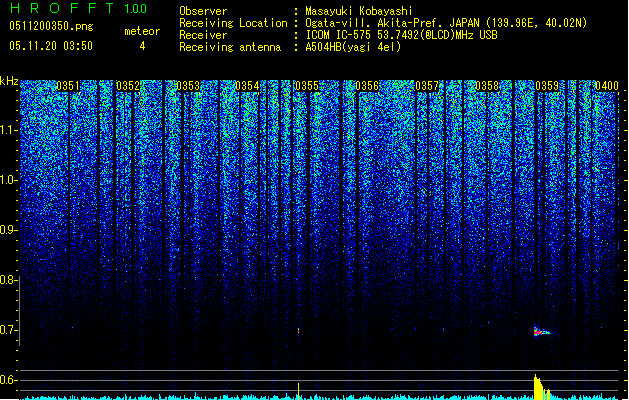Click the 0.6 frequency axis label
Image resolution: width=629 pixels, height=400 pixels.
pyautogui.click(x=8, y=380)
